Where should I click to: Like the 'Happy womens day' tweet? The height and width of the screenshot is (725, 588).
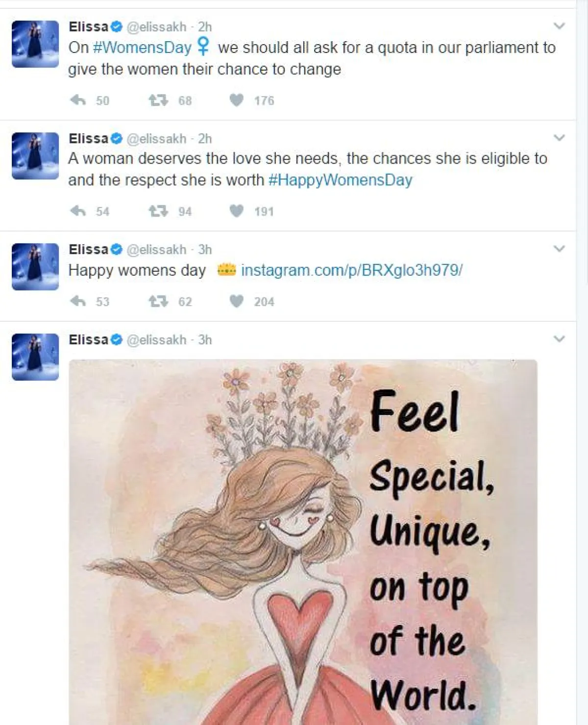[237, 301]
